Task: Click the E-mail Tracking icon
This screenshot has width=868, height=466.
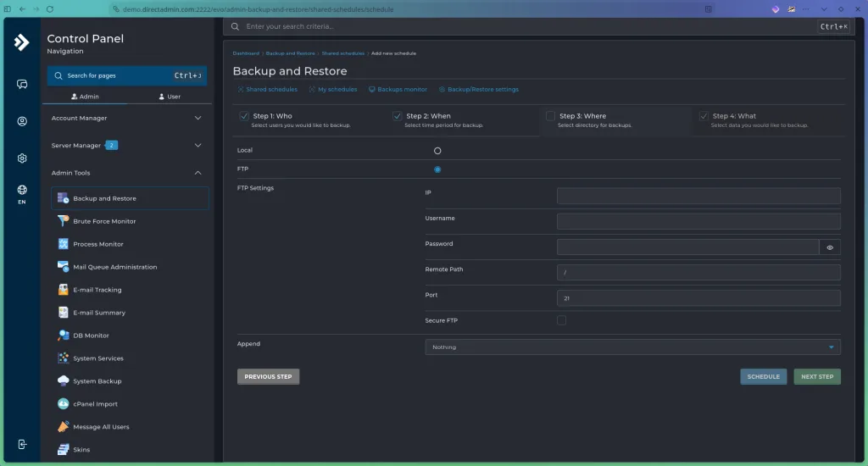Action: [63, 290]
